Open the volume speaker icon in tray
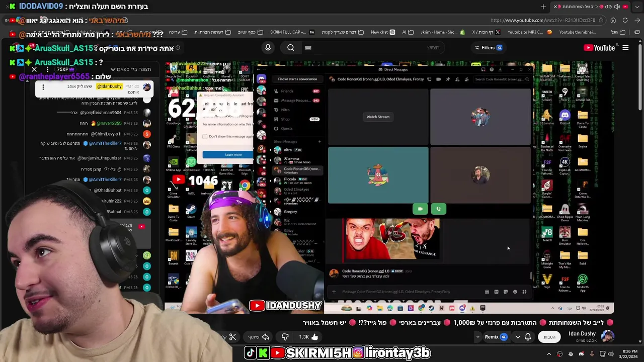644x362 pixels. pyautogui.click(x=611, y=354)
